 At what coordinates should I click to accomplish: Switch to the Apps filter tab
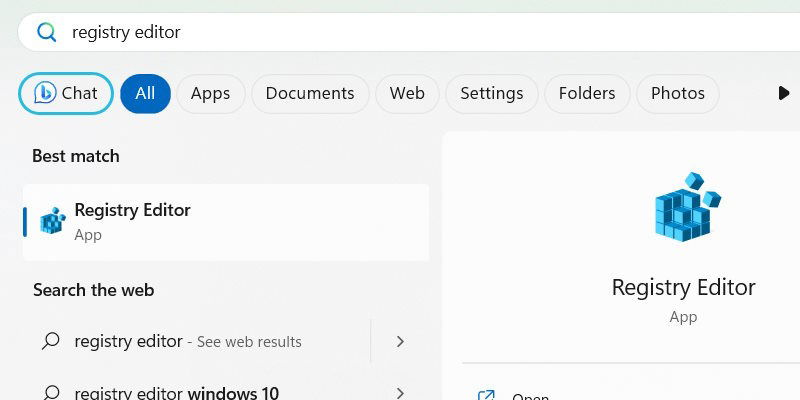[x=210, y=93]
